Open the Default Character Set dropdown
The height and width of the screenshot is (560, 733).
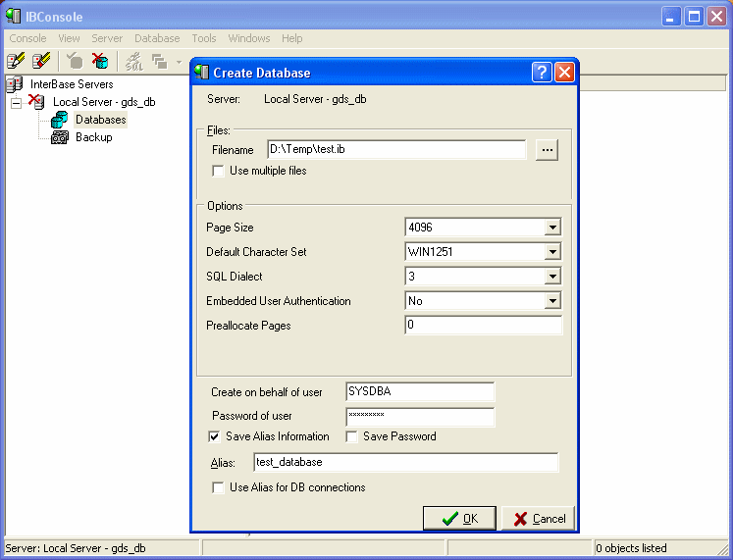click(552, 252)
